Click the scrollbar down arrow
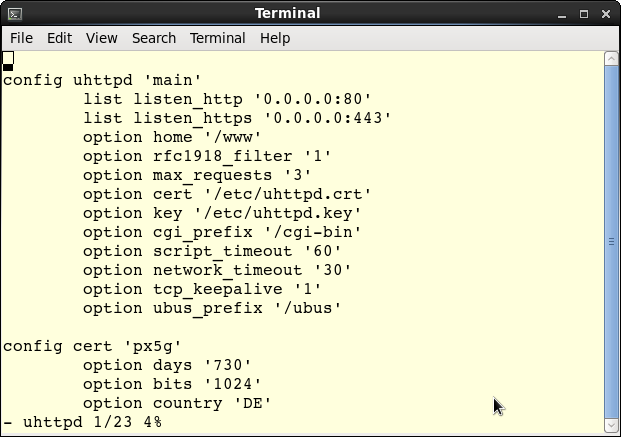Screen dimensions: 621x437 [x=611, y=426]
